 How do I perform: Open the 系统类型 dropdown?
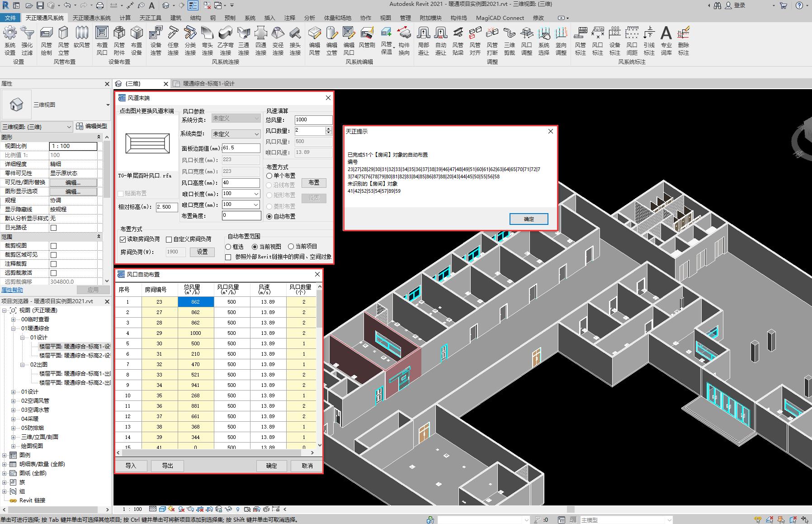[x=236, y=134]
